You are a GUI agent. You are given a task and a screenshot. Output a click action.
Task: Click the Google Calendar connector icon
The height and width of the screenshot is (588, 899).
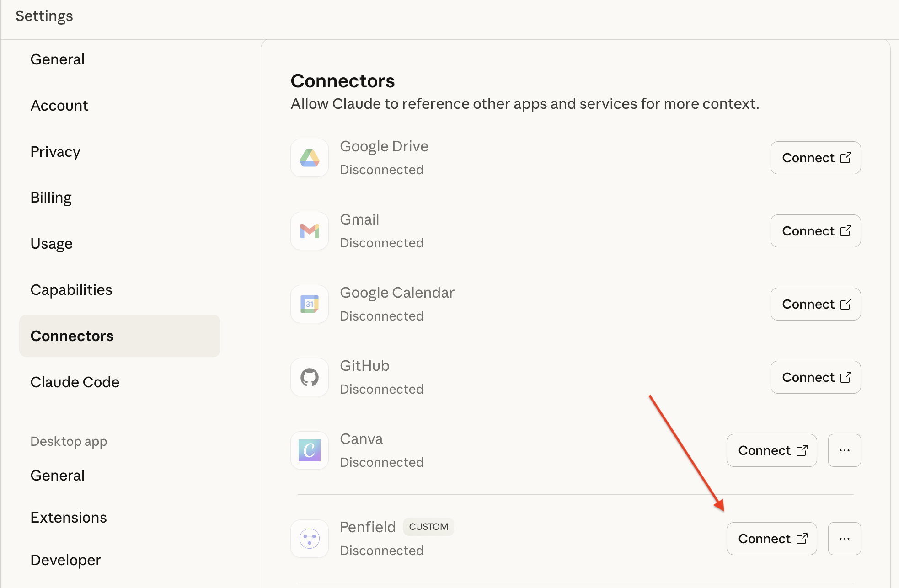tap(310, 304)
